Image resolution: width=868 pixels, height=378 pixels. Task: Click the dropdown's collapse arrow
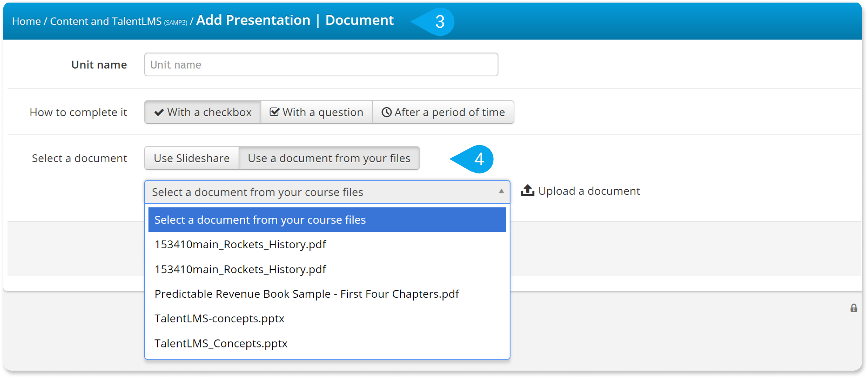501,191
